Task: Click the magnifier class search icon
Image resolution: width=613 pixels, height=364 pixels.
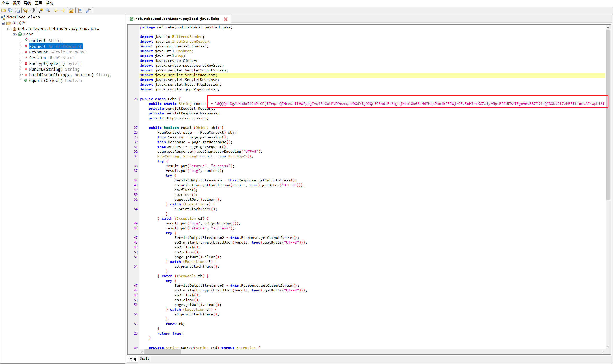Action: (x=48, y=10)
